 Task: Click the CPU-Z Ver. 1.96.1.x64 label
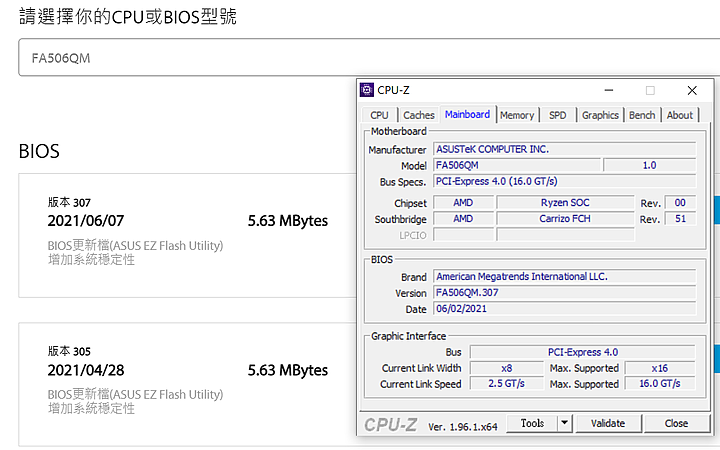(462, 427)
